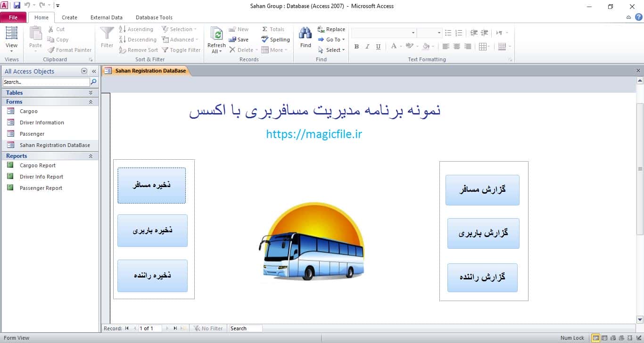Screen dimensions: 644x343
Task: Click the text highlight color button
Action: tap(408, 47)
